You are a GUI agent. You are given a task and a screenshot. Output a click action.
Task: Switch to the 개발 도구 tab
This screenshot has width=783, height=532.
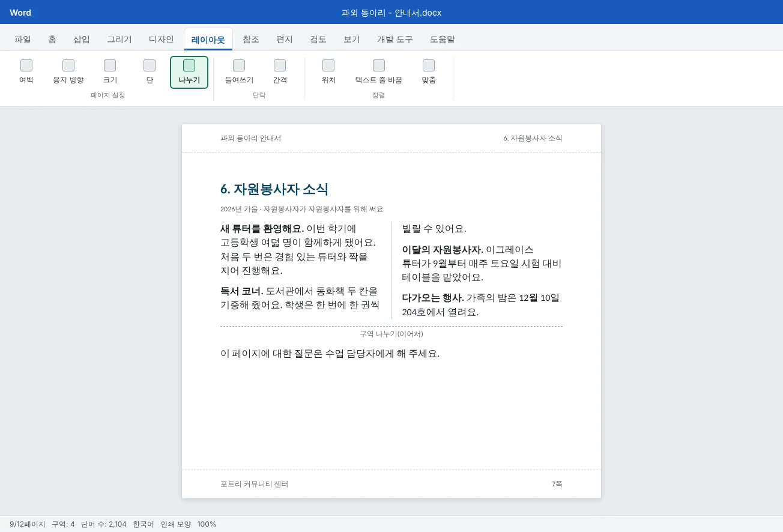point(395,40)
